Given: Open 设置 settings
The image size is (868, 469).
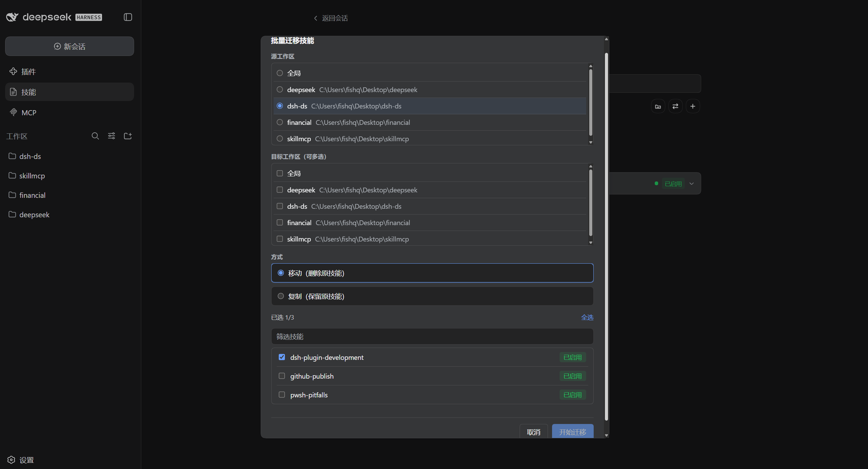Looking at the screenshot, I should click(20, 460).
